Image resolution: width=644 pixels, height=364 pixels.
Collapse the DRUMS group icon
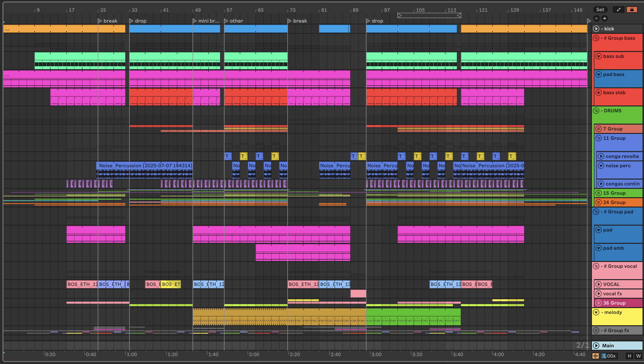[596, 110]
